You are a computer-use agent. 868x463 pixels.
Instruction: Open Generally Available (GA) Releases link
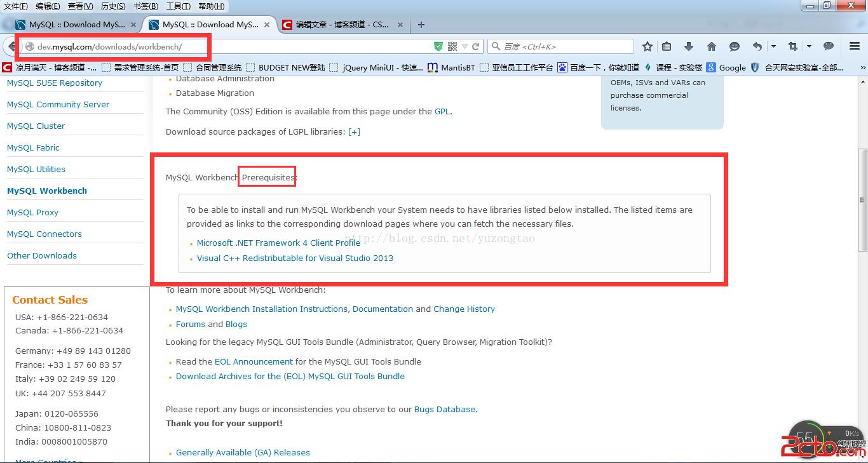click(243, 452)
